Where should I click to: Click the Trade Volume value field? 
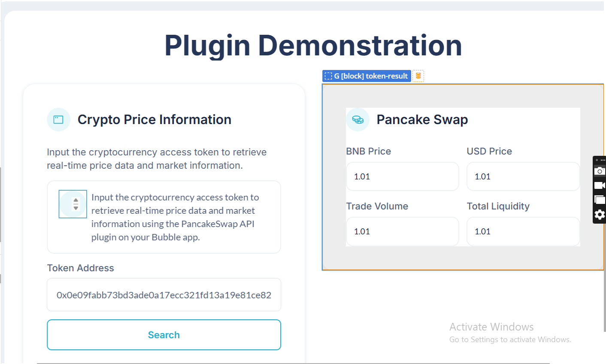click(403, 231)
